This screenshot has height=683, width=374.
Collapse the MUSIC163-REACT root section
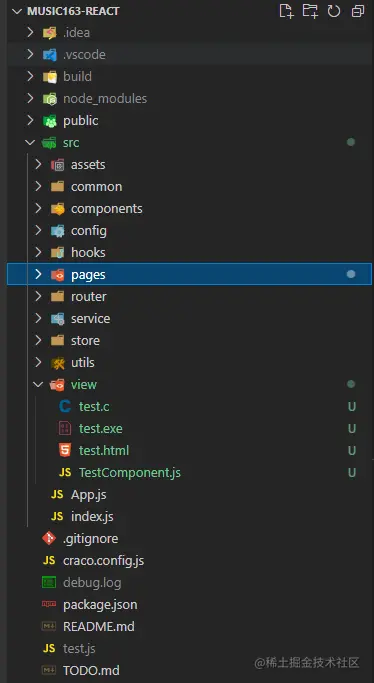(17, 11)
